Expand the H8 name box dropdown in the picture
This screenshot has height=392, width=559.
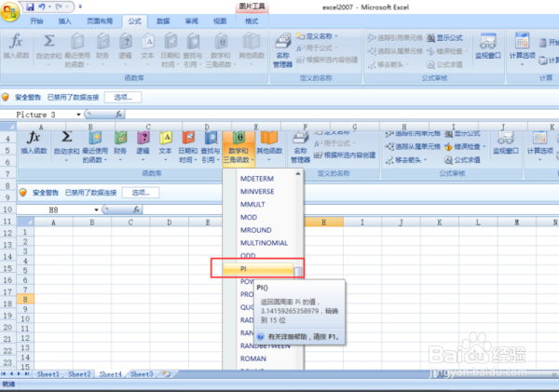click(96, 210)
